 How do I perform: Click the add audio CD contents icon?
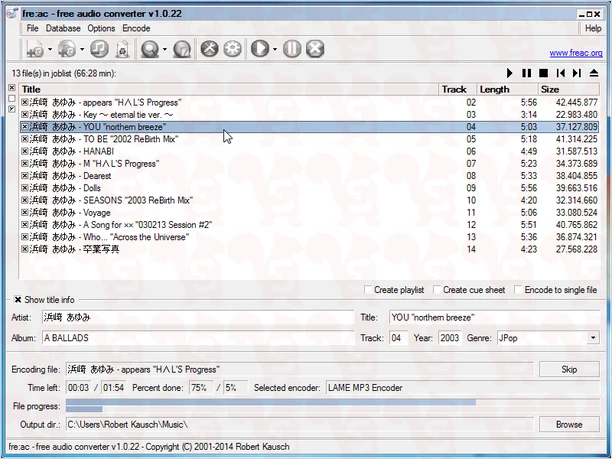(66, 49)
